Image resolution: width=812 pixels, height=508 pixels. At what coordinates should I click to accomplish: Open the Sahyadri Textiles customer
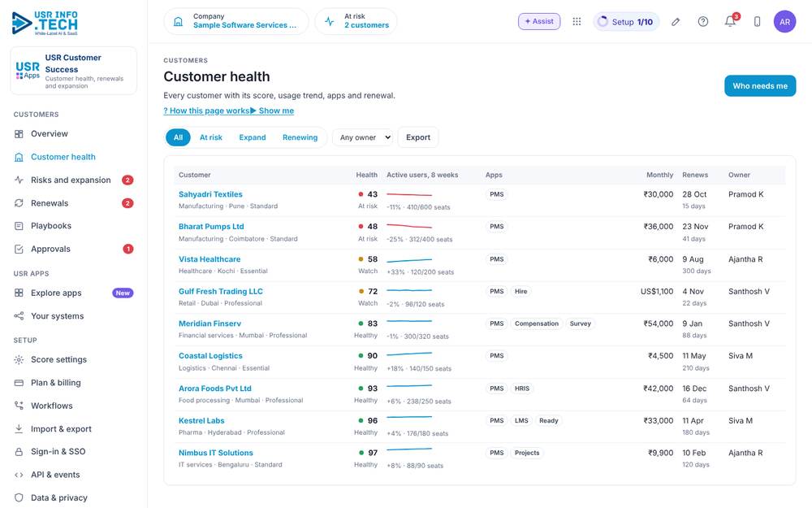click(x=210, y=194)
